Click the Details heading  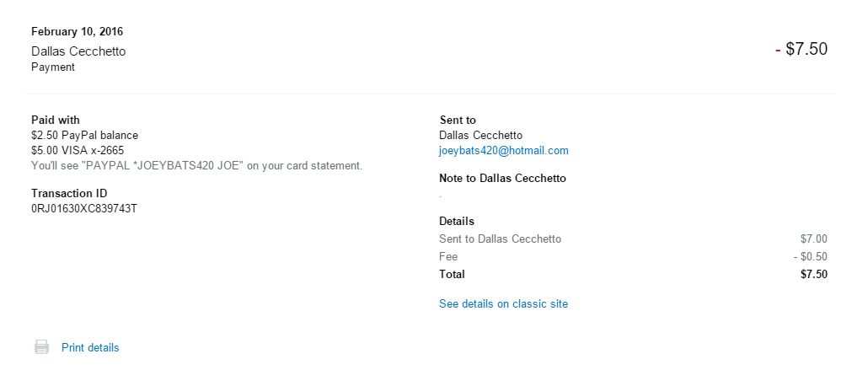click(x=457, y=221)
